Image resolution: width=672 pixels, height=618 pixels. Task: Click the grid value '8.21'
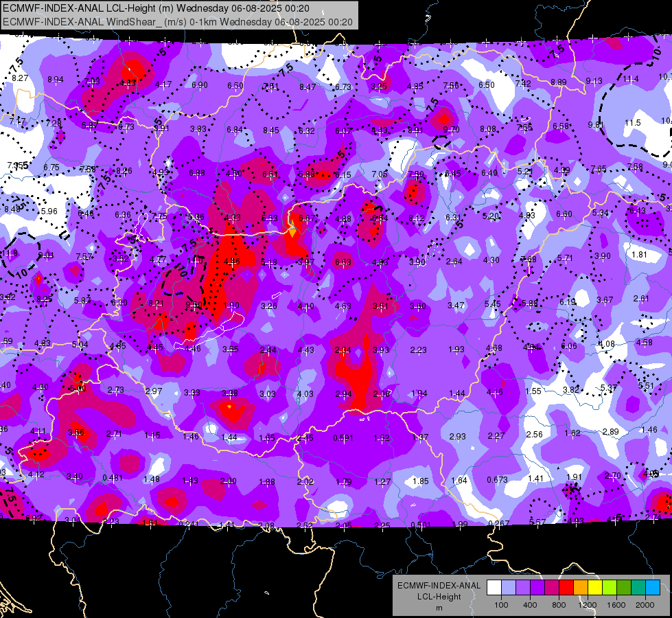pos(156,304)
